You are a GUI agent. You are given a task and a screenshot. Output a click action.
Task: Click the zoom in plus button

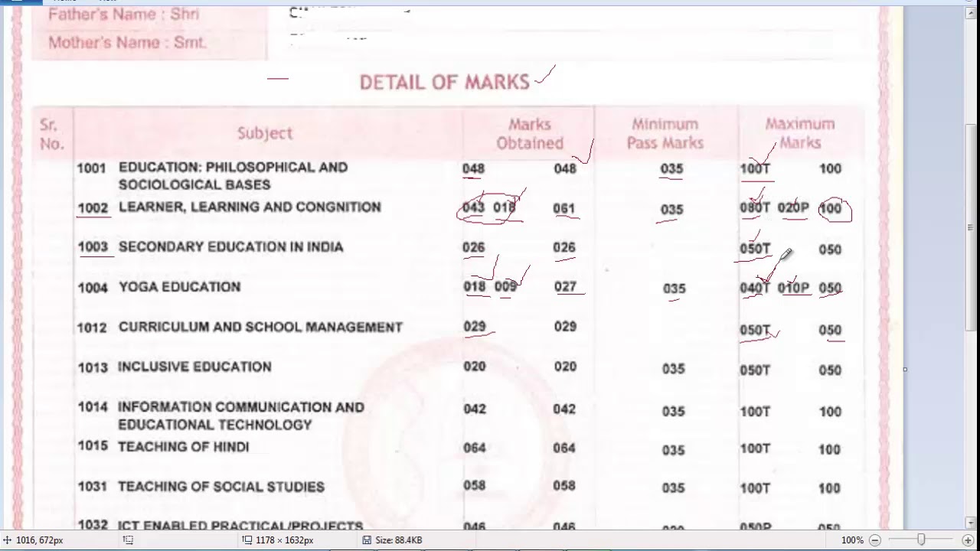click(x=968, y=540)
